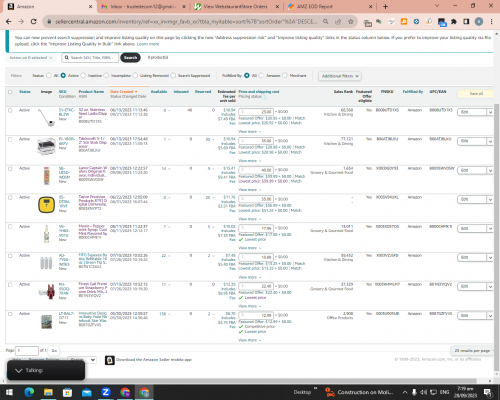Viewport: 500px width, 400px height.
Task: Reload the Seller Central page
Action: (x=33, y=22)
